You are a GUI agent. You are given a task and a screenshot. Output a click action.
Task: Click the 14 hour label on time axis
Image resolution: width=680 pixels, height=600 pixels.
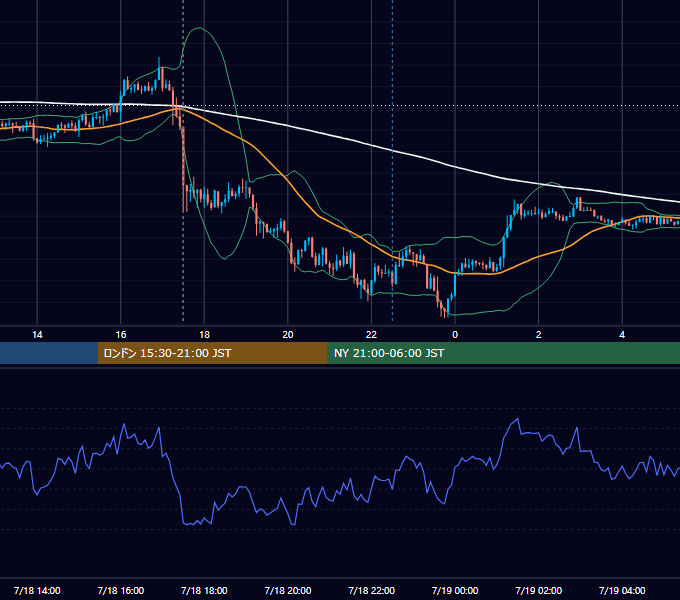coord(37,335)
